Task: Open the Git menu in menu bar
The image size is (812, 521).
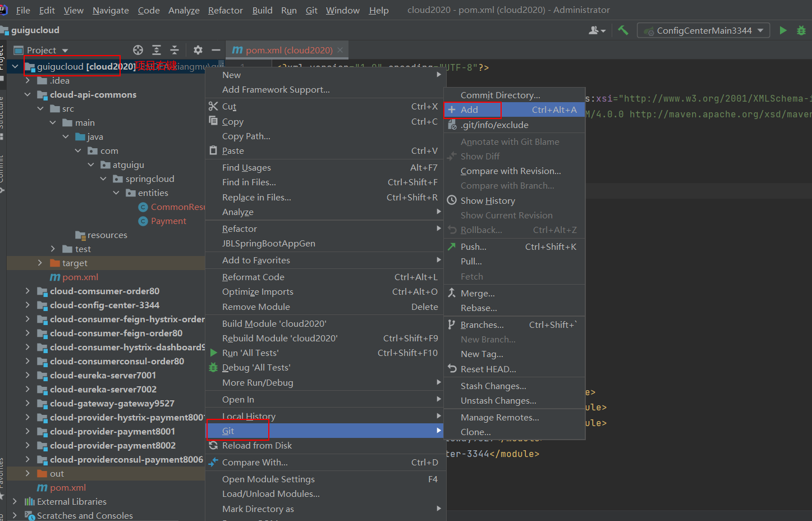Action: coord(311,10)
